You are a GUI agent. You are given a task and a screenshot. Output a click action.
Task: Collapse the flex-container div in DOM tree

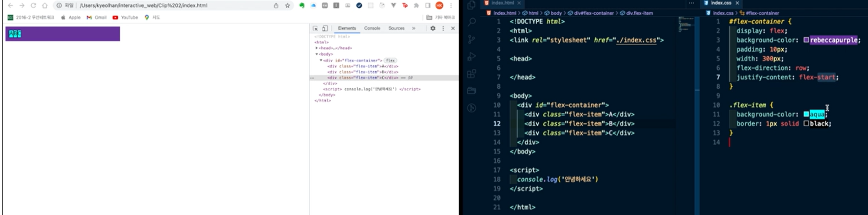321,61
